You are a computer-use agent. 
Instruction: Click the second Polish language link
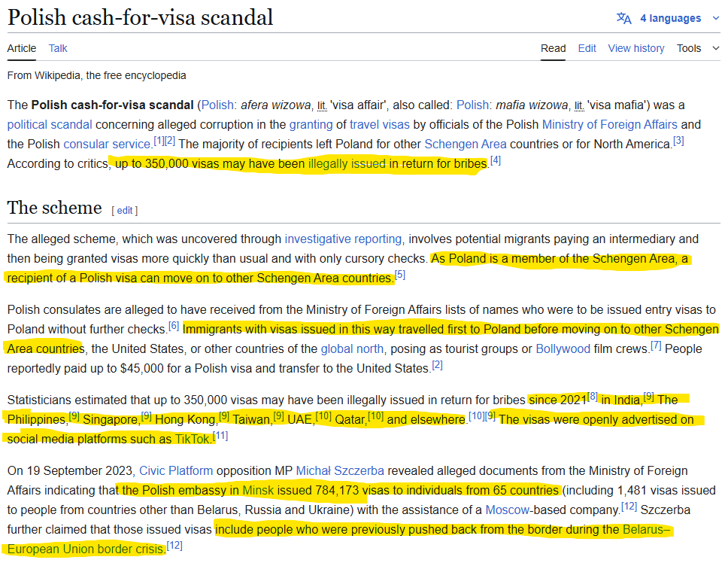472,105
